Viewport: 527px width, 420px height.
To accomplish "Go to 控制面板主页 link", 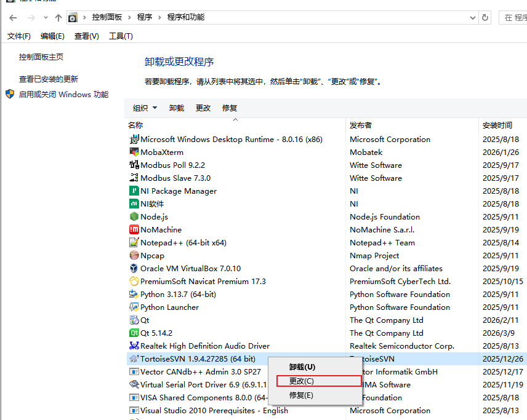I will 41,57.
